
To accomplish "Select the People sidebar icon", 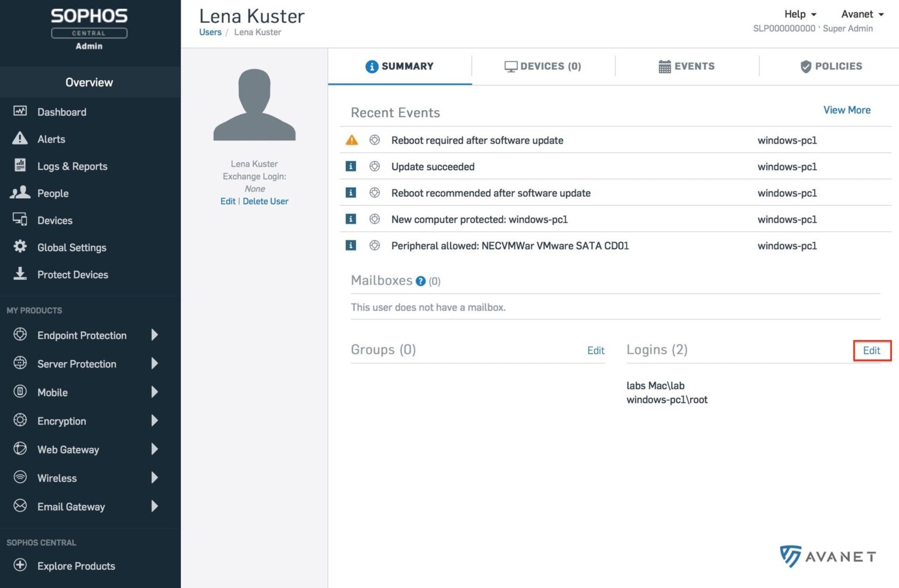I will coord(19,193).
